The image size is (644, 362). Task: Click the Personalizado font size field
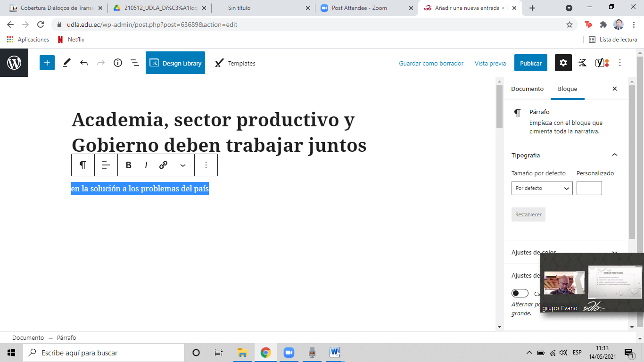pos(589,188)
